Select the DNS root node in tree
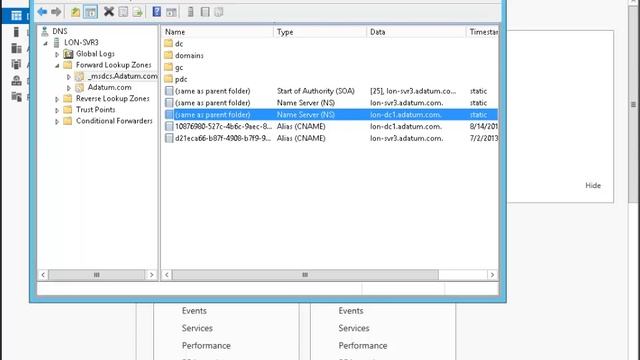This screenshot has height=360, width=640. point(60,31)
